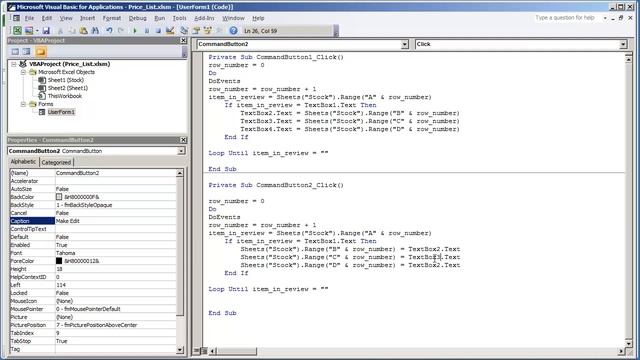Click the Insert UserForm toolbar icon
Screen dimensions: 640x360
point(29,31)
